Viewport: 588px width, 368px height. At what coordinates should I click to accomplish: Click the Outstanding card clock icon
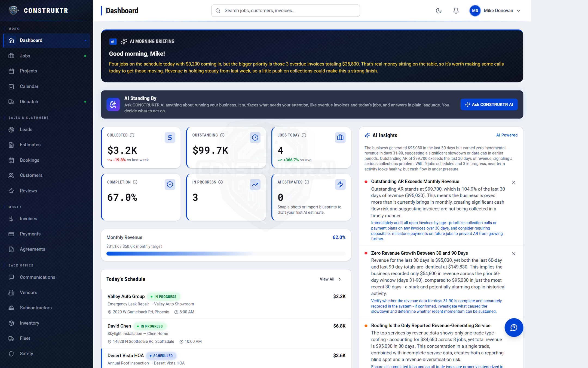[x=255, y=138]
